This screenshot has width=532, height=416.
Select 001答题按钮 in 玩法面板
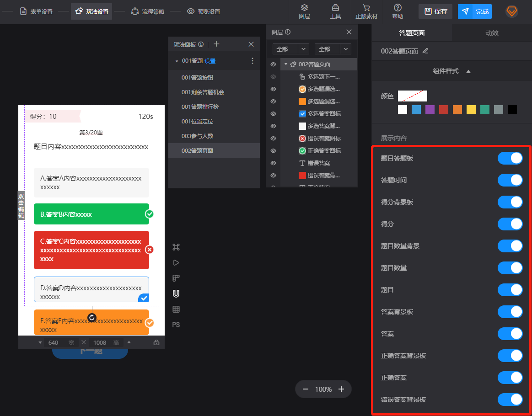[214, 78]
